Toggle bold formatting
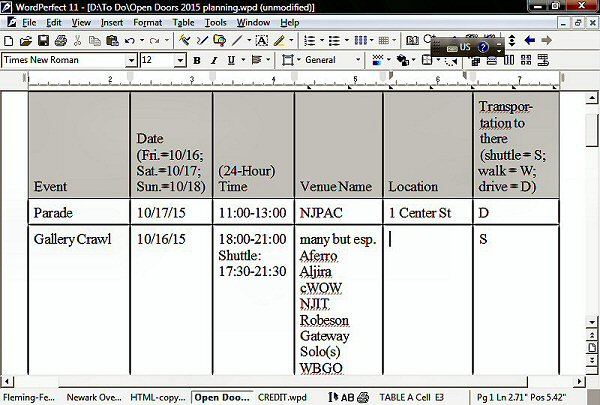This screenshot has height=405, width=600. [x=197, y=60]
